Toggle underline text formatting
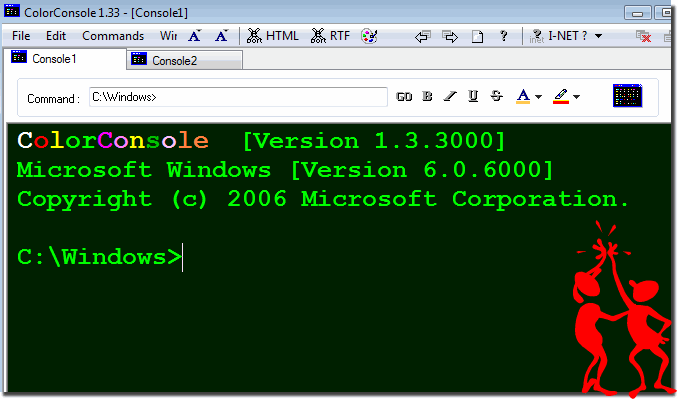 coord(473,96)
